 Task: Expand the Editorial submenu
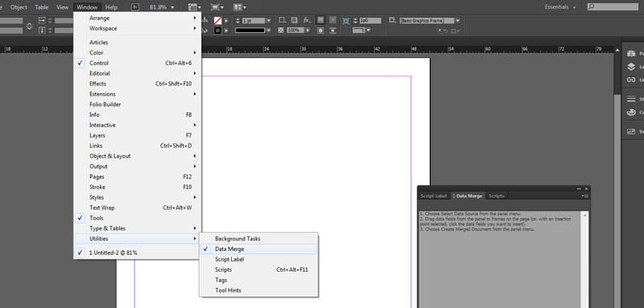[x=138, y=73]
